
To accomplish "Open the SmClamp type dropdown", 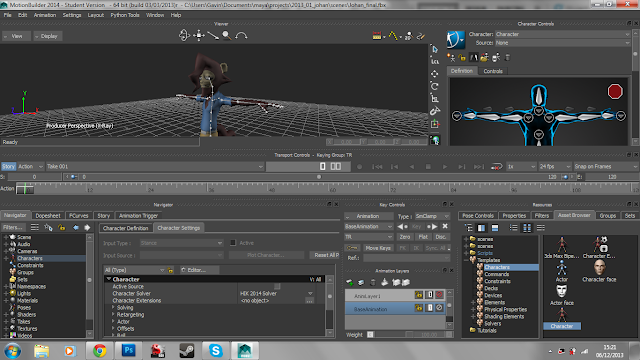I will pyautogui.click(x=432, y=216).
